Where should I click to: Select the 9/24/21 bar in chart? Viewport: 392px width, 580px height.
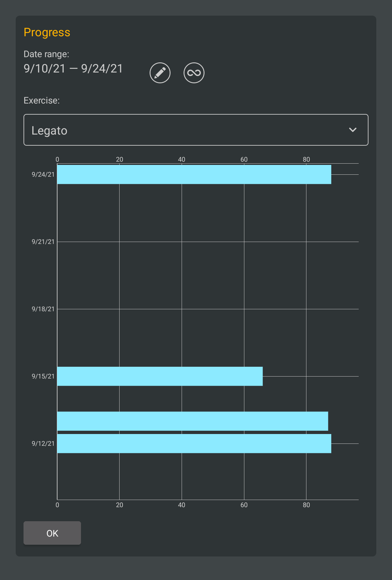(x=194, y=174)
